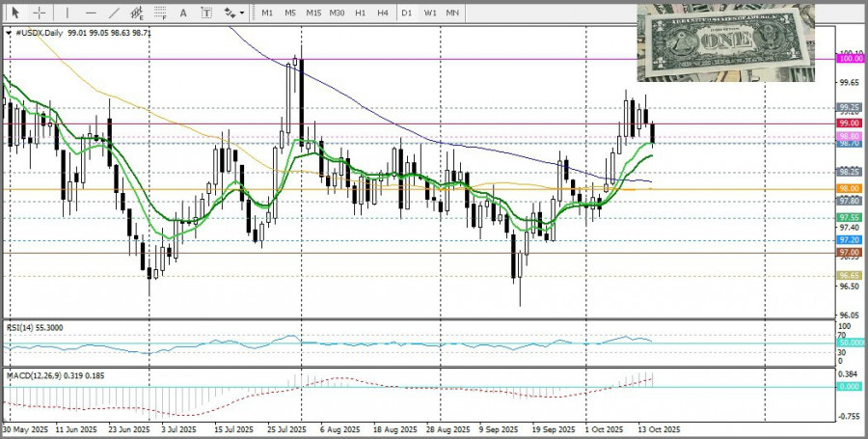Click the D1 daily timeframe button
Viewport: 868px width, 439px height.
pyautogui.click(x=407, y=13)
